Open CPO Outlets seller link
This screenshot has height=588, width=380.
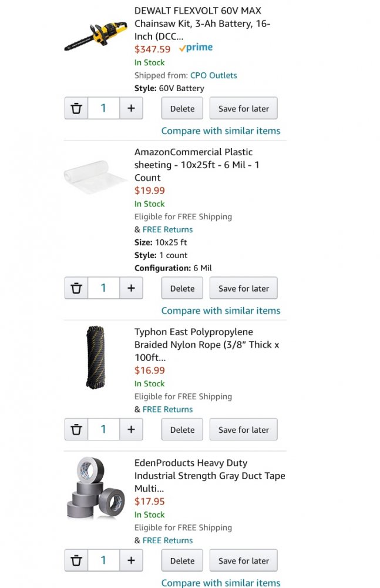[213, 75]
